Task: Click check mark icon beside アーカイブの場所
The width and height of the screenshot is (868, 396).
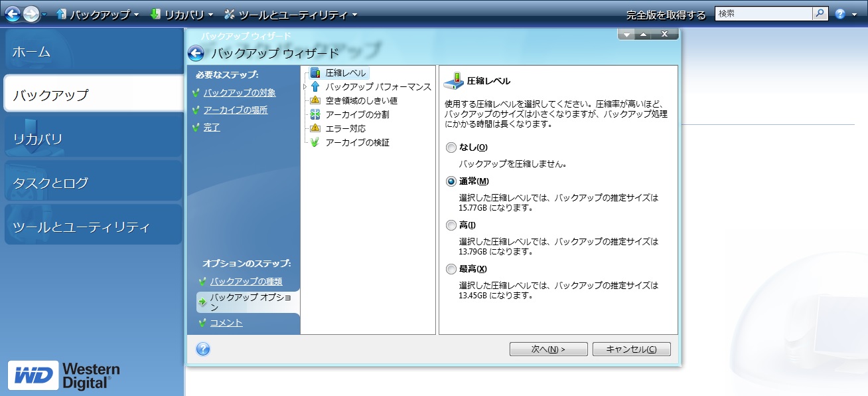Action: (195, 110)
